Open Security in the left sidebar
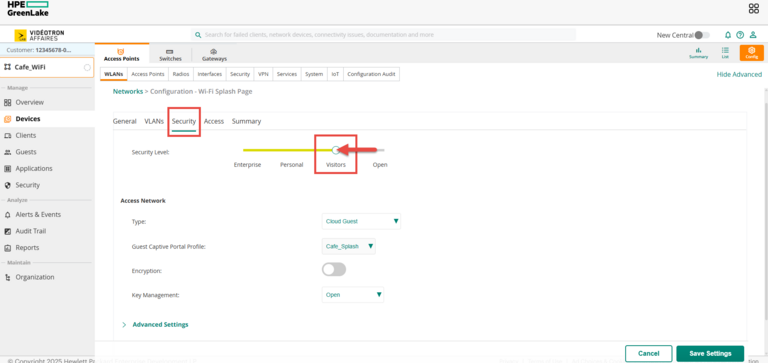This screenshot has height=363, width=768. (27, 185)
